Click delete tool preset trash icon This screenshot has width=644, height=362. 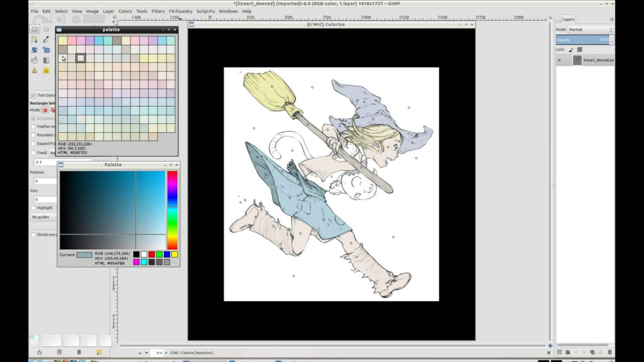coord(79,352)
